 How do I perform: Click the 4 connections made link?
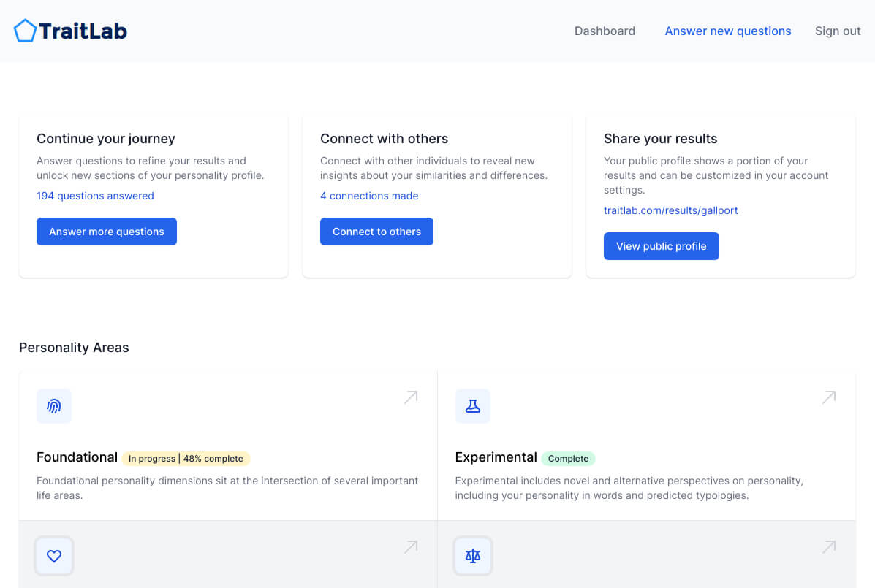(x=369, y=196)
